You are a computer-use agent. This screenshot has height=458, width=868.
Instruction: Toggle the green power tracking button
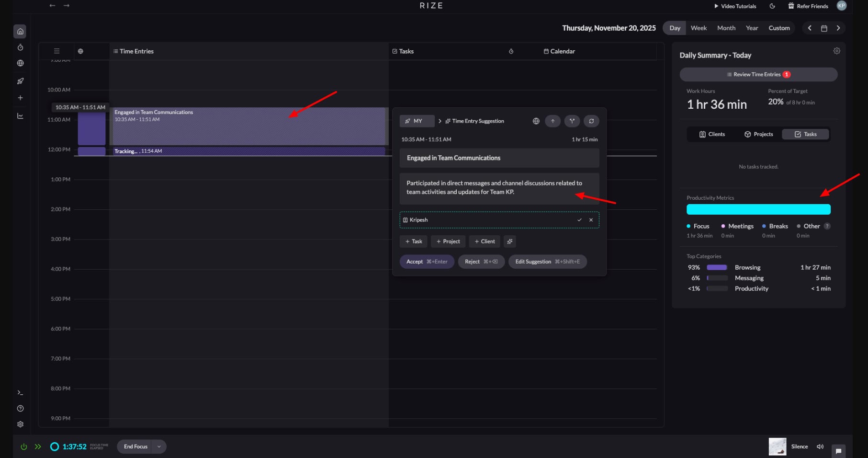tap(24, 447)
